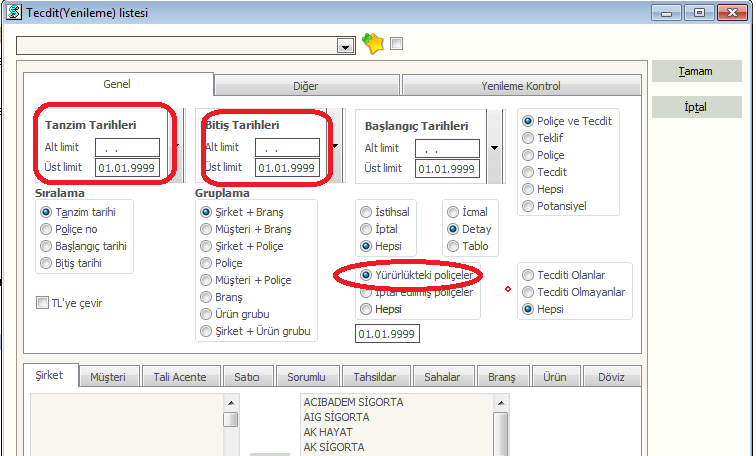The width and height of the screenshot is (756, 456).
Task: Click the application icon in title bar
Action: tap(11, 11)
